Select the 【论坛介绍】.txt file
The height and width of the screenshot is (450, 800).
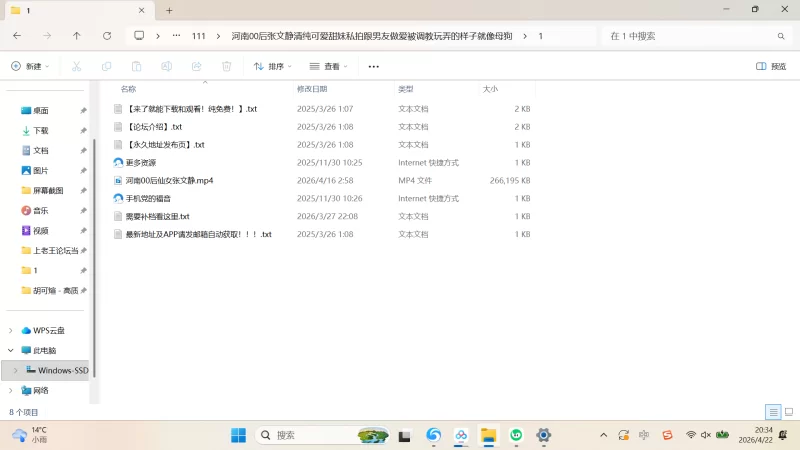coord(155,127)
